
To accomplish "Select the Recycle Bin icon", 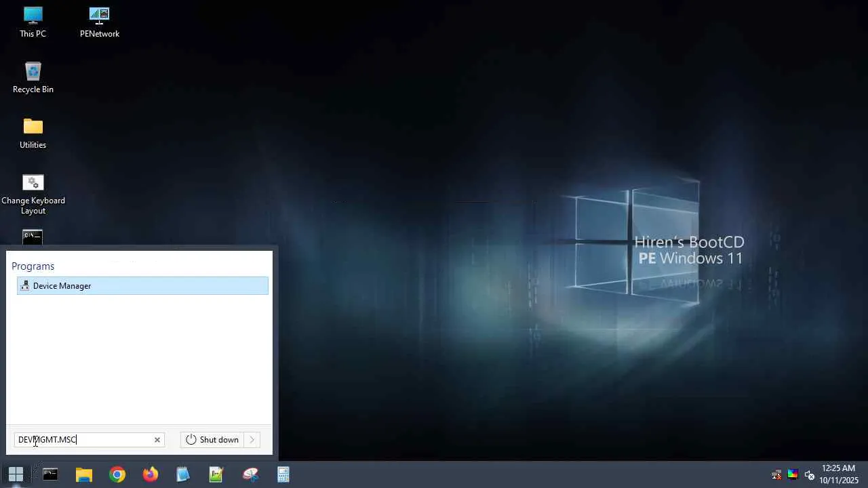I will 33,78.
